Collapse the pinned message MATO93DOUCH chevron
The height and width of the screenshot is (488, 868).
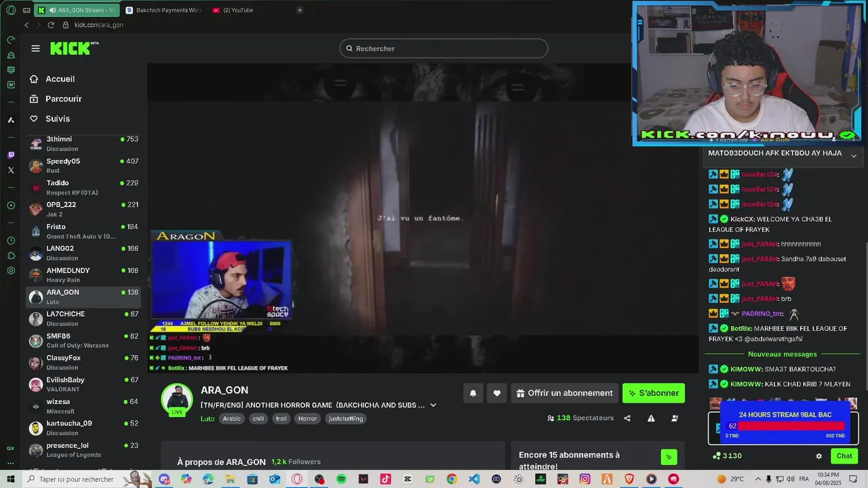[x=854, y=156]
